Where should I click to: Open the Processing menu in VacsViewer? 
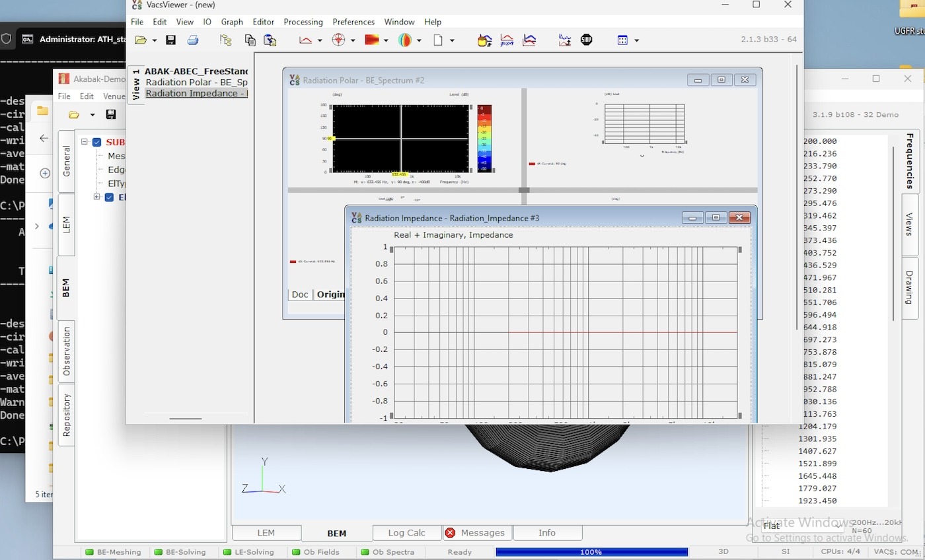tap(303, 22)
